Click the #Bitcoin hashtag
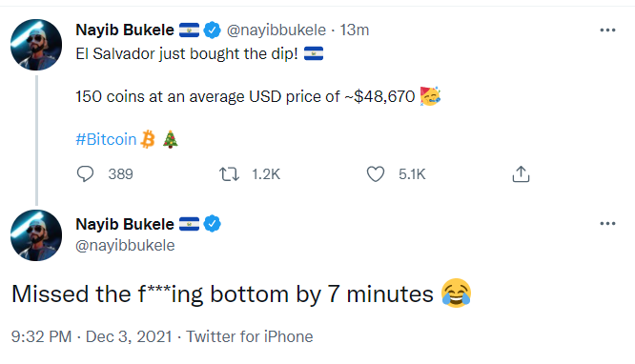The image size is (635, 364). [106, 139]
